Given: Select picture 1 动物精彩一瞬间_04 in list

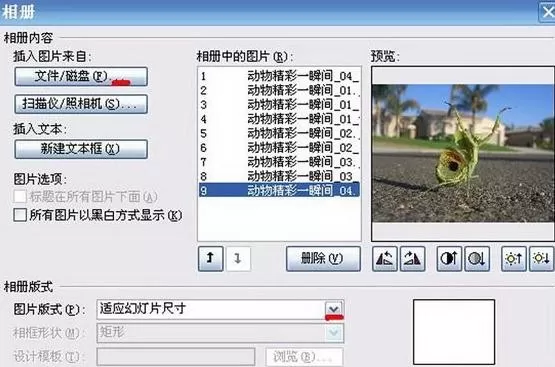Looking at the screenshot, I should (279, 76).
